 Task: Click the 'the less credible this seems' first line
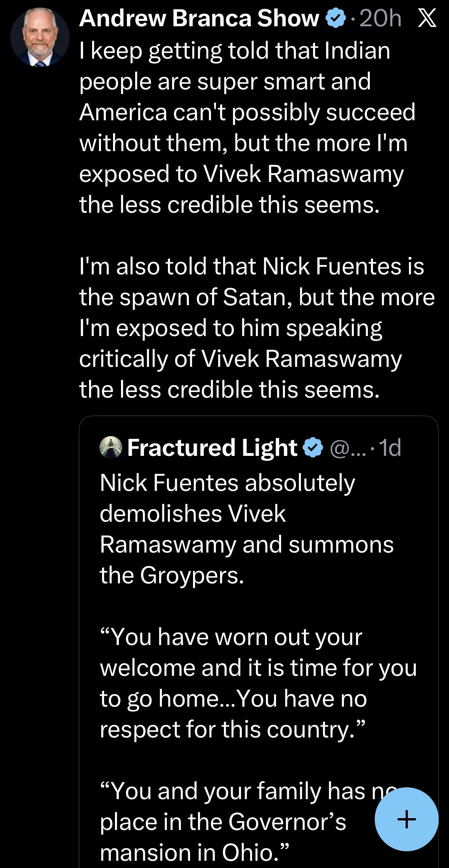(229, 205)
